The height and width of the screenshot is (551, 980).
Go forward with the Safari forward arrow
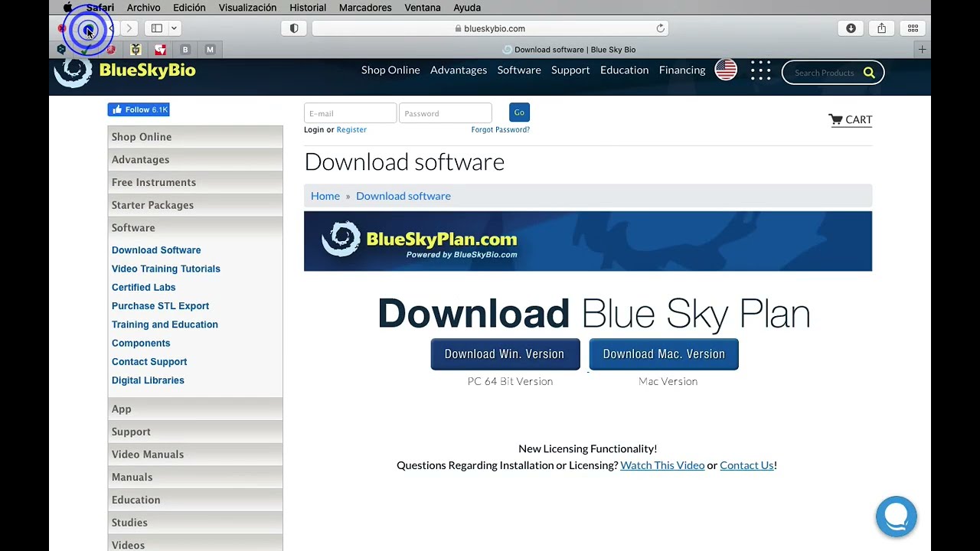pos(129,28)
